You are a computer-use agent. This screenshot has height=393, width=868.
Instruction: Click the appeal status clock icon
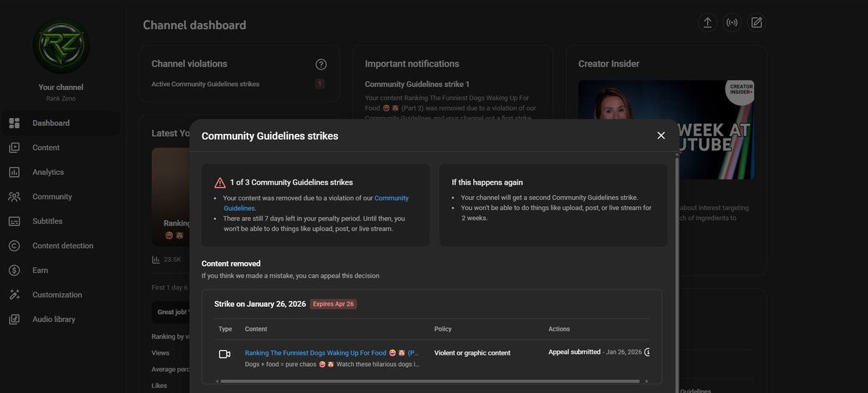point(647,352)
